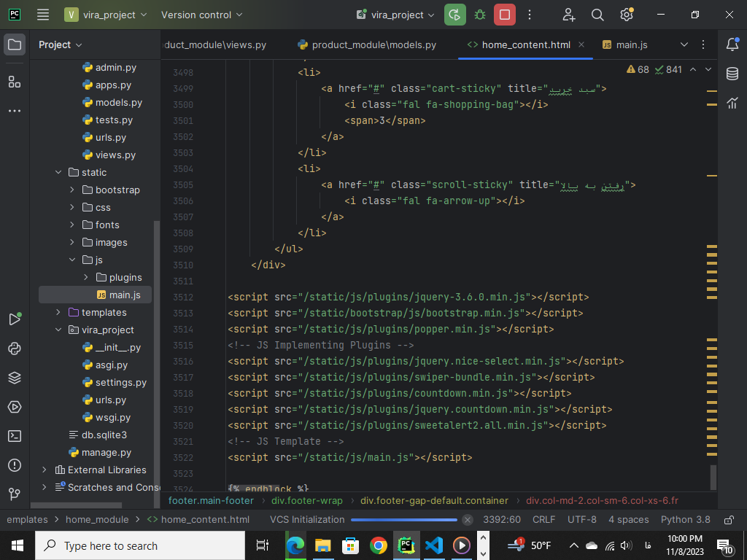Viewport: 747px width, 560px height.
Task: Change UTF-8 file encoding
Action: coord(581,519)
